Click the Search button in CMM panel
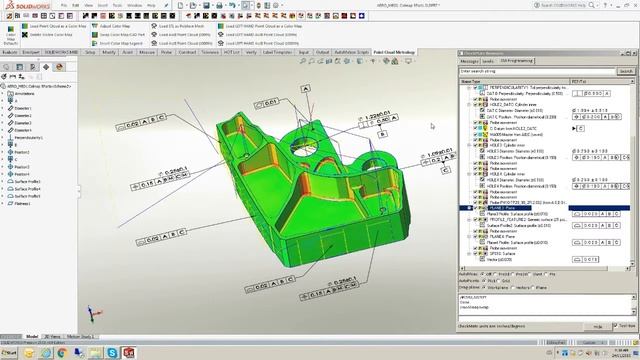Screen dimensions: 640x360 click(x=626, y=71)
